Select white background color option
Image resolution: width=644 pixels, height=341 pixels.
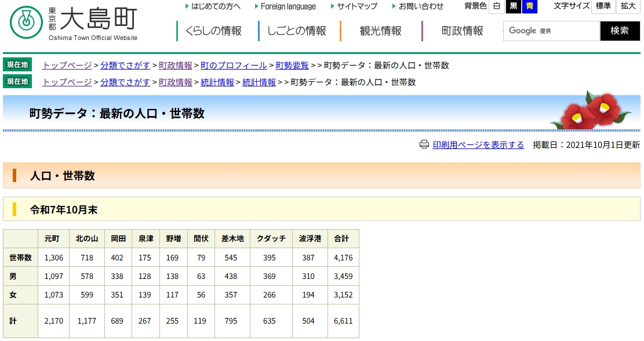point(496,6)
